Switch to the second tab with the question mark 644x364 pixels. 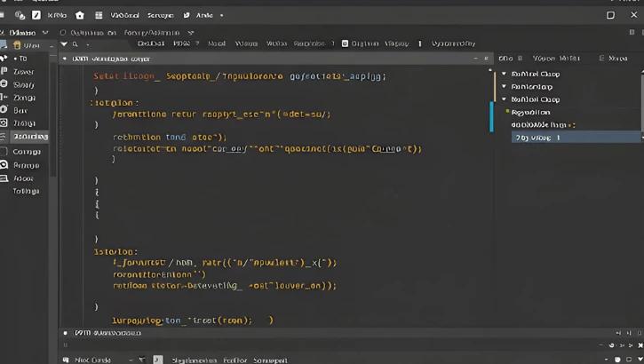click(x=186, y=44)
